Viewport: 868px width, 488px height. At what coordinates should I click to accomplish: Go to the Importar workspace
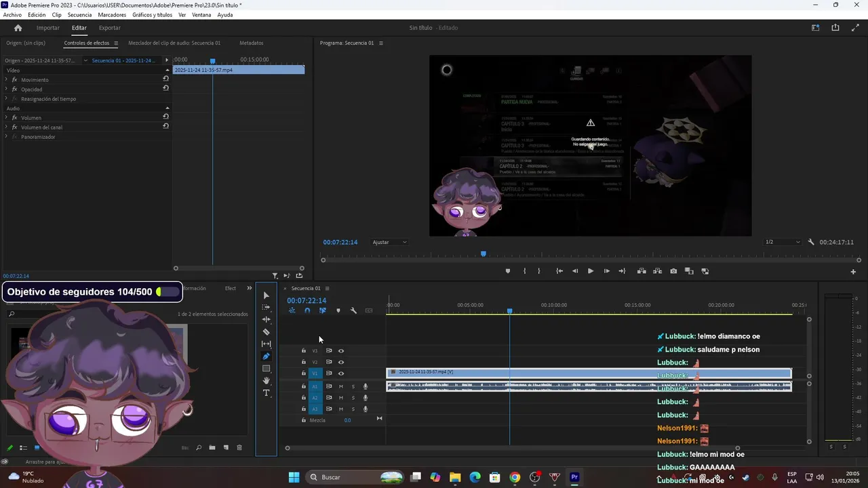tap(48, 28)
